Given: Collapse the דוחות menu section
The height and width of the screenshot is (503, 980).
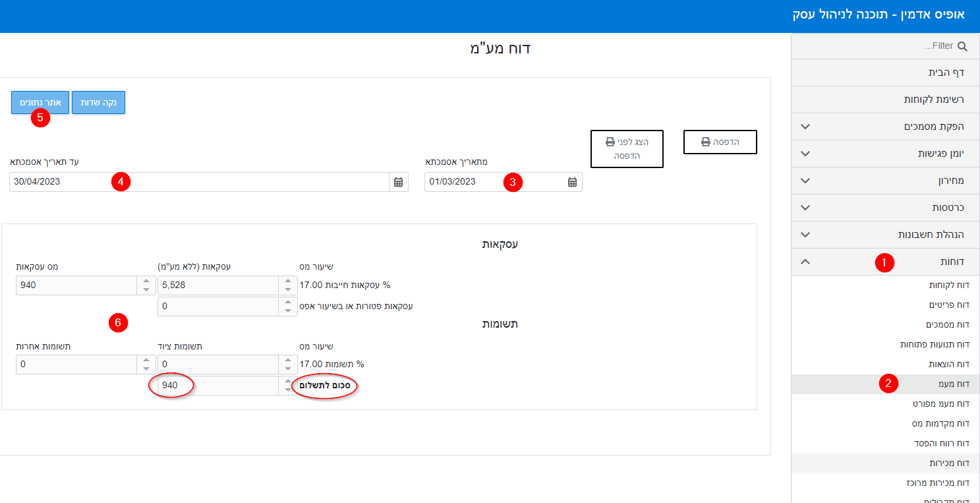Looking at the screenshot, I should [x=885, y=262].
